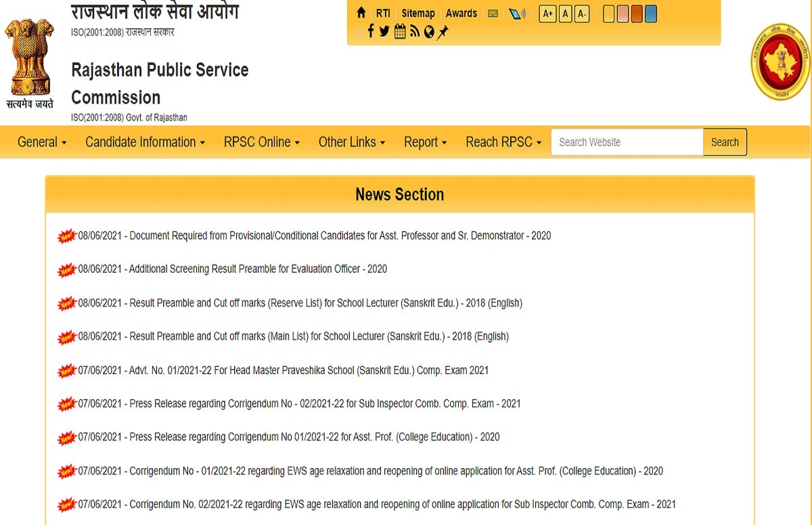Open the RSS feed icon
The height and width of the screenshot is (525, 812).
coord(414,31)
